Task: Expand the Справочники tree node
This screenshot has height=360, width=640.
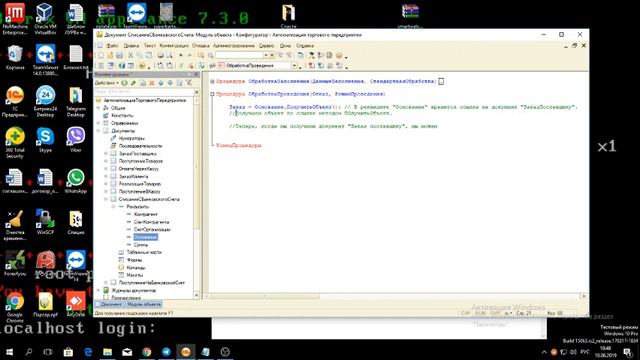Action: click(x=98, y=123)
